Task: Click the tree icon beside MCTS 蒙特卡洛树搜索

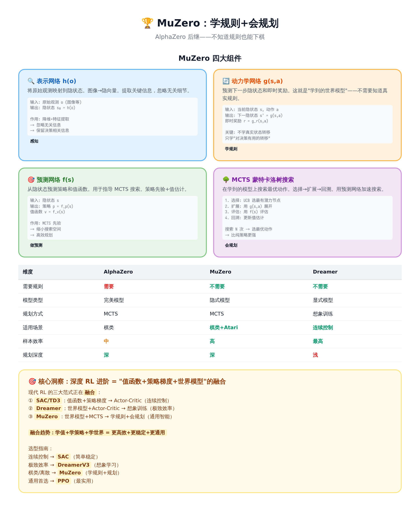Action: [x=226, y=180]
